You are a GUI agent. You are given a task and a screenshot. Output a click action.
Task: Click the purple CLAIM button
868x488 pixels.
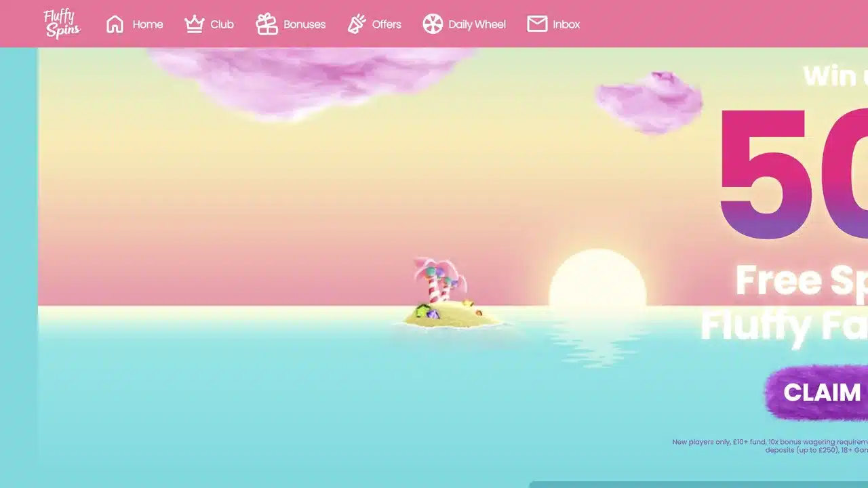click(816, 392)
